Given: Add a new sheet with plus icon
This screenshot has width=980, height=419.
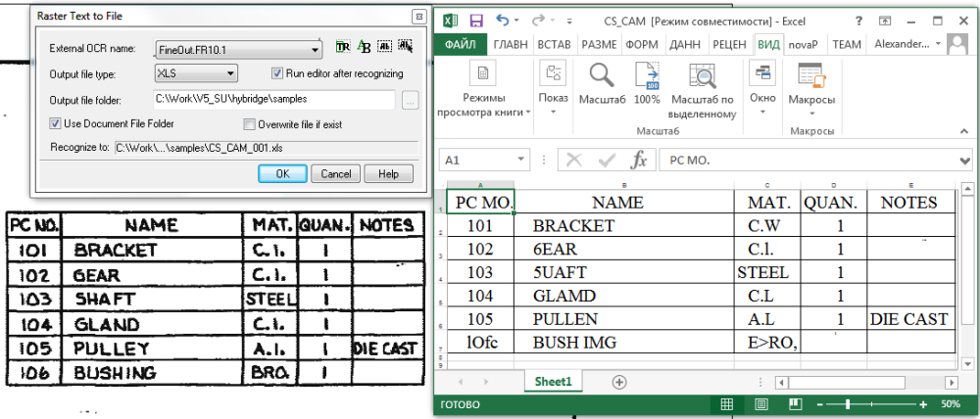Looking at the screenshot, I should (618, 382).
